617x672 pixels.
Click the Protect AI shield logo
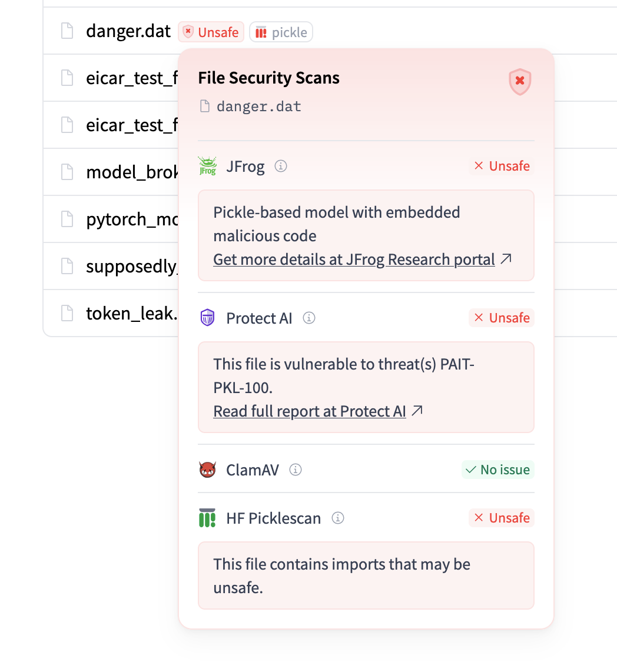click(x=207, y=318)
